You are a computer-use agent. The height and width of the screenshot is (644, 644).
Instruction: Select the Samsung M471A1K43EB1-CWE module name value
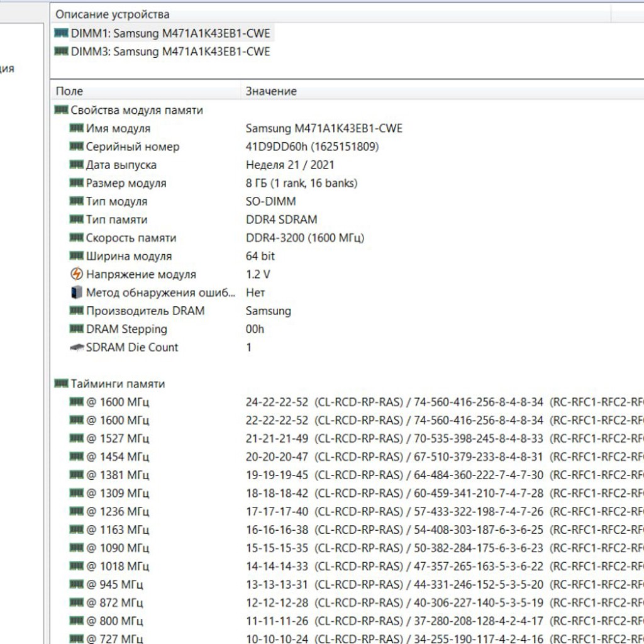pos(324,128)
